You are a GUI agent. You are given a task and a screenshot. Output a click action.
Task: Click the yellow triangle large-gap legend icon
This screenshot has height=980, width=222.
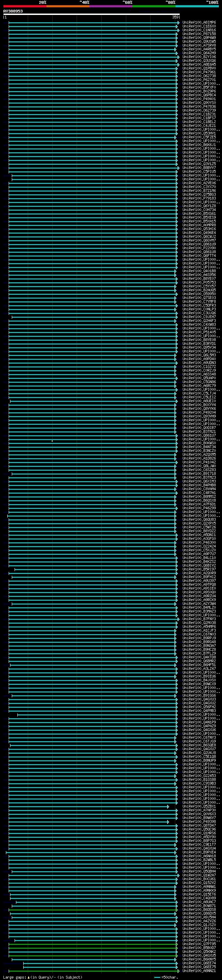(x=28, y=977)
